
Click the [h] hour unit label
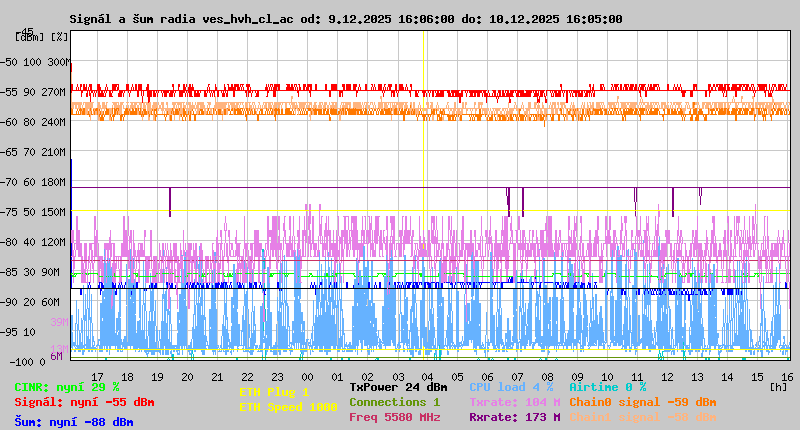pyautogui.click(x=779, y=386)
